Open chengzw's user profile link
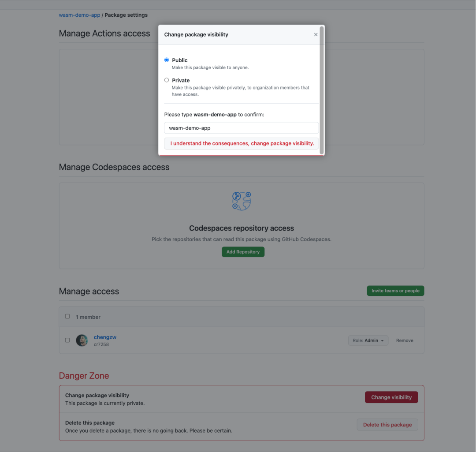 105,337
